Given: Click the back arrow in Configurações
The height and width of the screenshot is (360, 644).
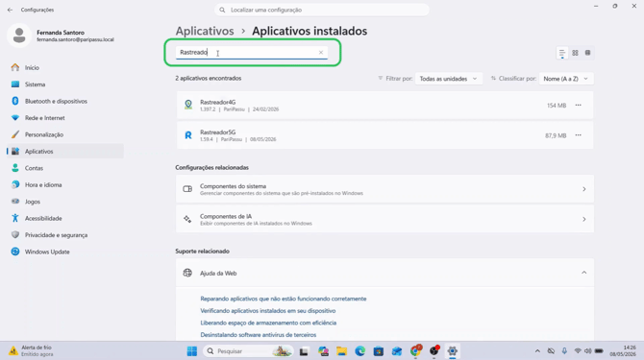Looking at the screenshot, I should (x=10, y=10).
